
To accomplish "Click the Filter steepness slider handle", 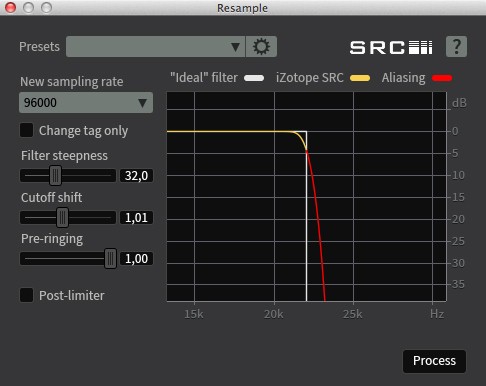I will [x=55, y=175].
